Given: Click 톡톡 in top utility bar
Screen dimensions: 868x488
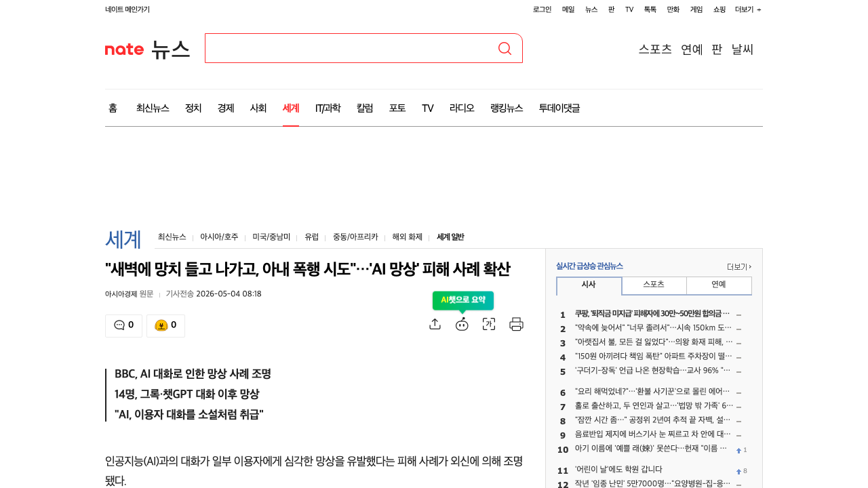Looking at the screenshot, I should pos(650,9).
